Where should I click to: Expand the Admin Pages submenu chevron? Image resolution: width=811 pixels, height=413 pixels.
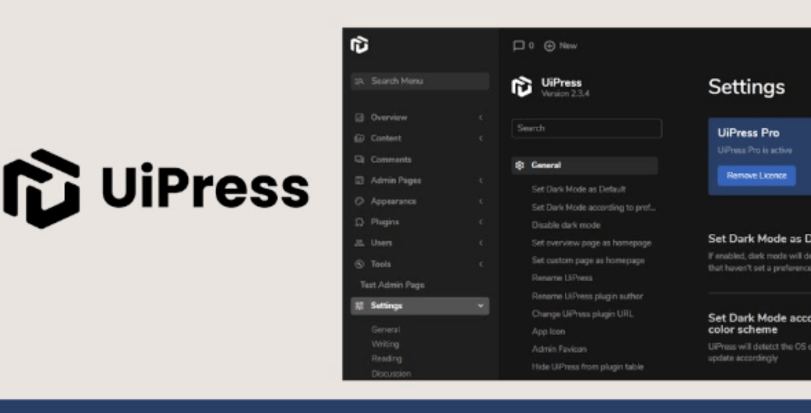pos(480,180)
